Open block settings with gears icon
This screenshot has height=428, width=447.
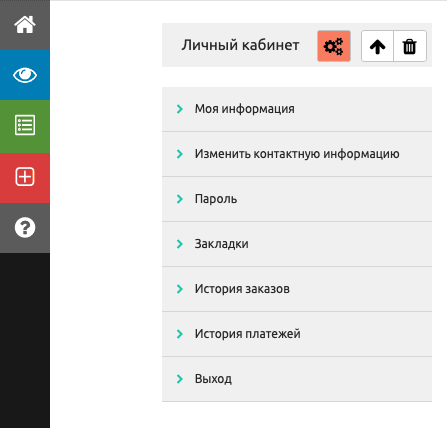coord(334,46)
